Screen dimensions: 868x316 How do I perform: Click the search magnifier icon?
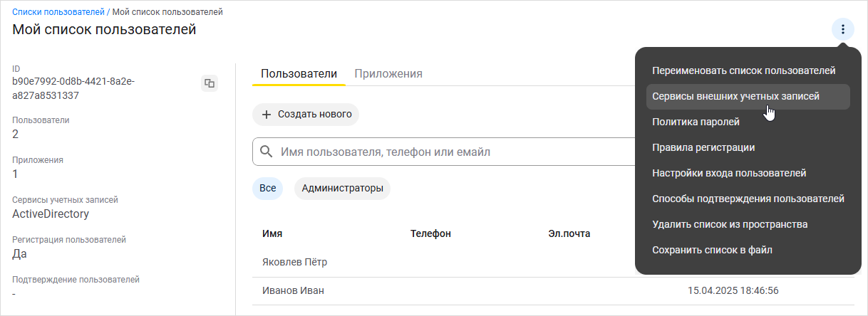click(267, 152)
